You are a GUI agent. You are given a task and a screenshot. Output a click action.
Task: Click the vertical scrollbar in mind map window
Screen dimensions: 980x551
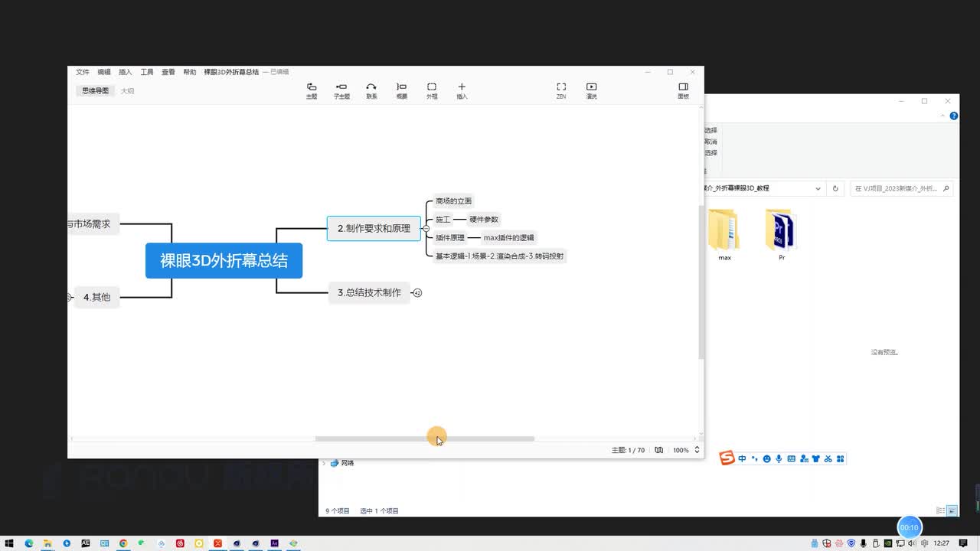coord(701,283)
